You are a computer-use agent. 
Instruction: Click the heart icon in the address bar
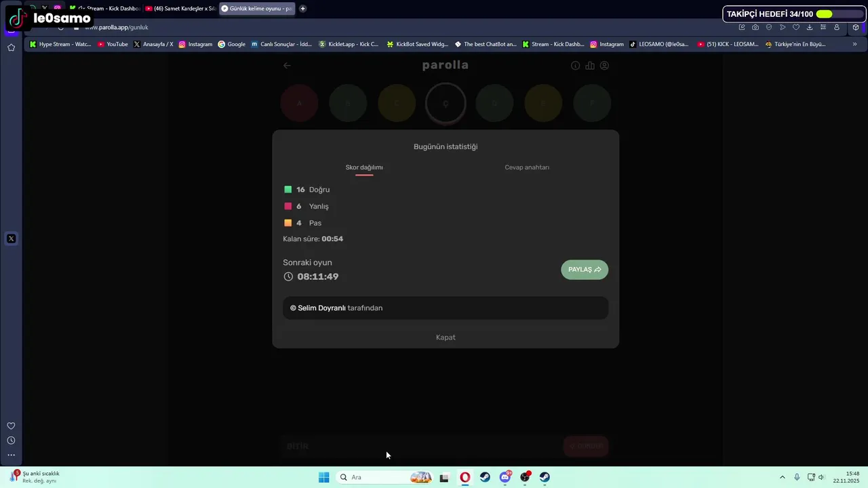pyautogui.click(x=796, y=27)
